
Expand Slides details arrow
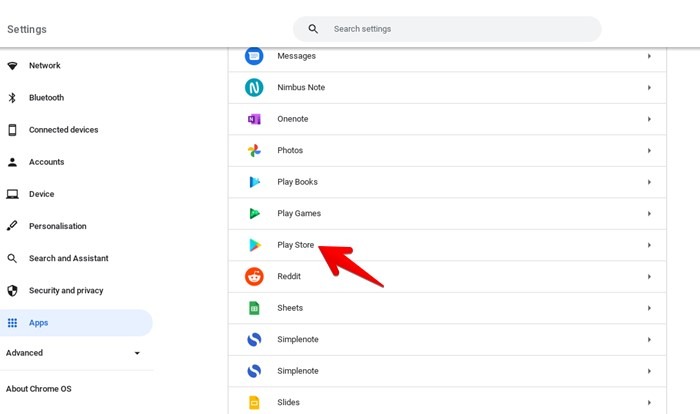(649, 402)
